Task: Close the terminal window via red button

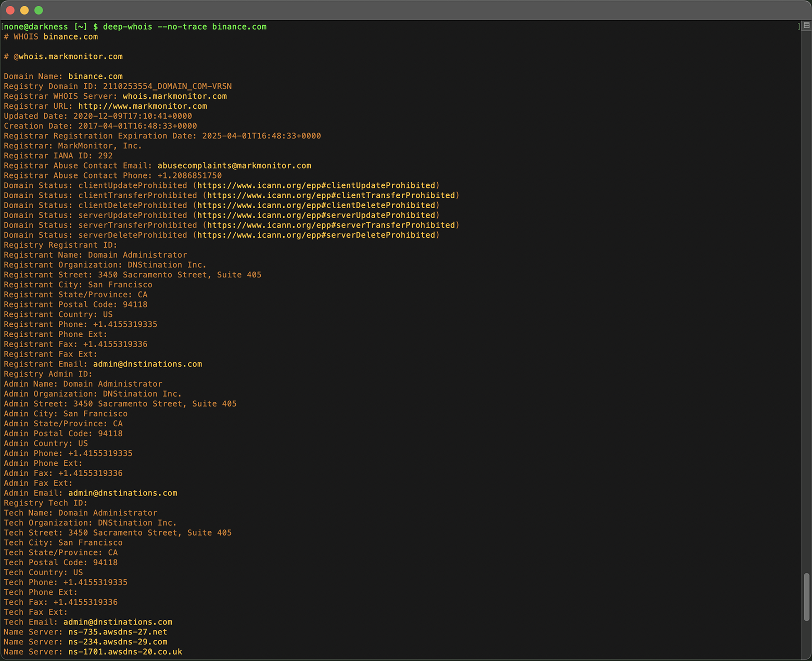Action: coord(9,9)
